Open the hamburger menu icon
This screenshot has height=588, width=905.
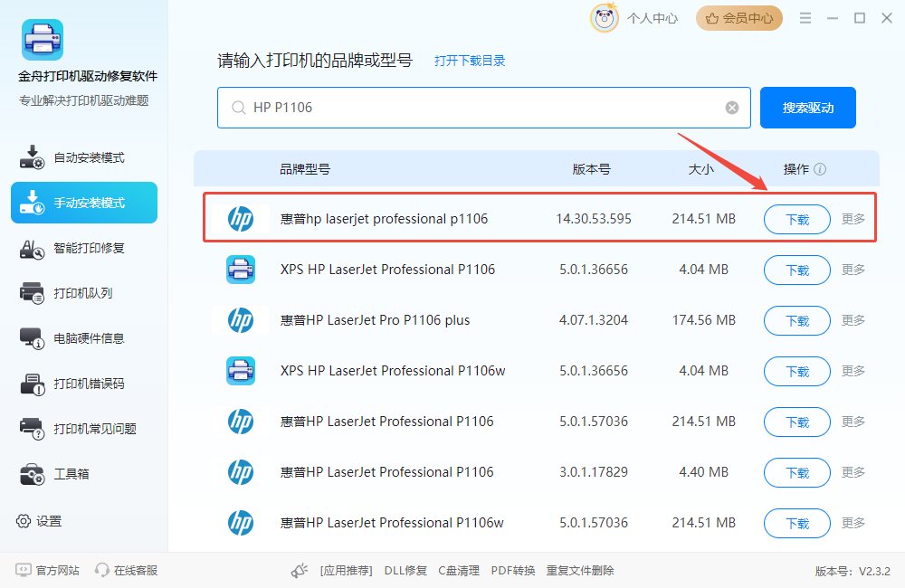click(x=805, y=18)
